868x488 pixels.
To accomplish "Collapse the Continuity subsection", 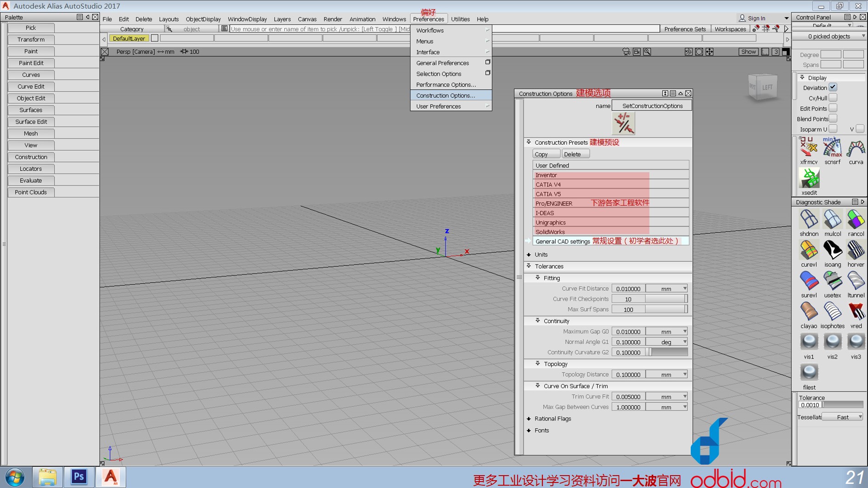I will pos(538,320).
